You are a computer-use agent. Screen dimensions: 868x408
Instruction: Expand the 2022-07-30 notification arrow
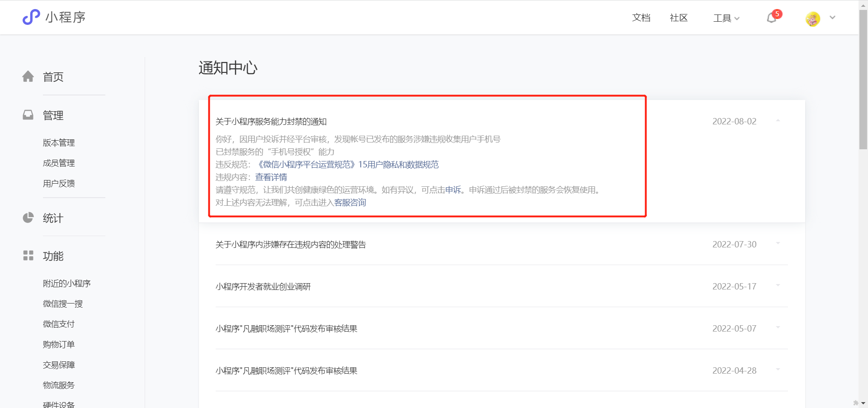click(778, 244)
